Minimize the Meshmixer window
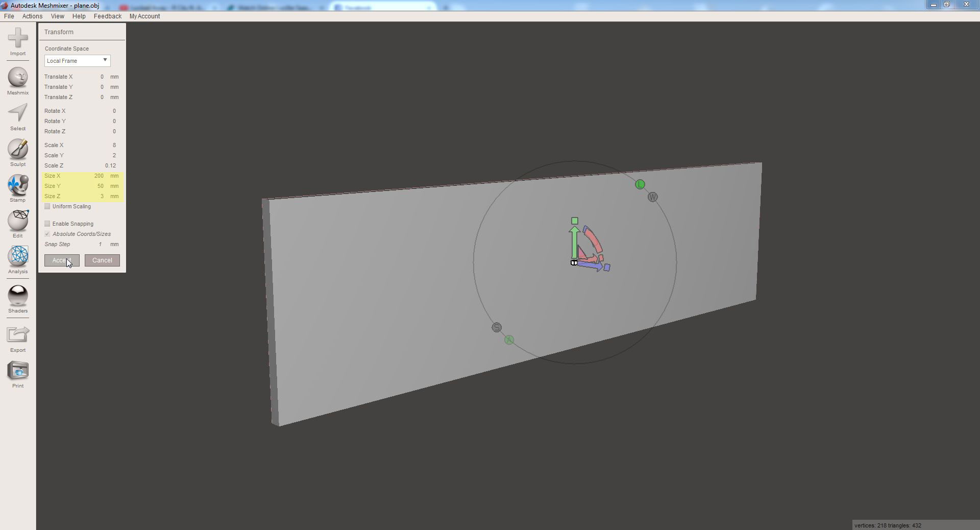The height and width of the screenshot is (530, 980). 933,5
